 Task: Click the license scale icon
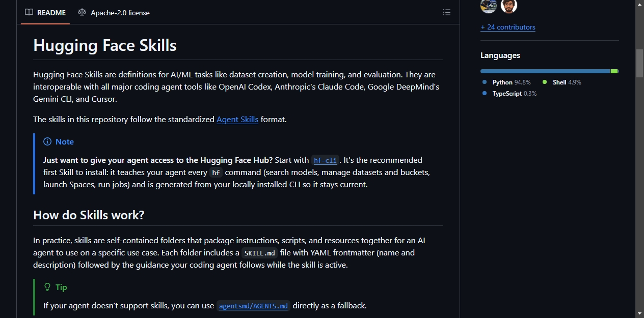click(82, 12)
